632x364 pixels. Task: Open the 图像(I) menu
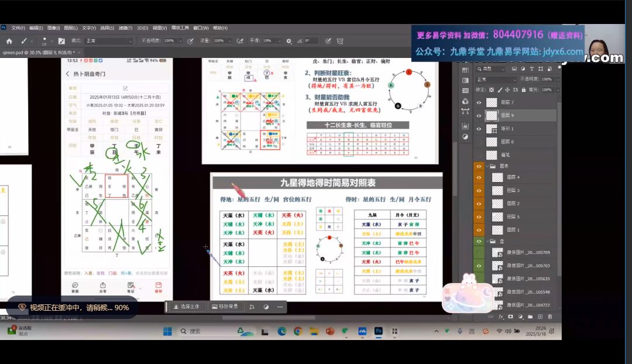click(x=54, y=28)
